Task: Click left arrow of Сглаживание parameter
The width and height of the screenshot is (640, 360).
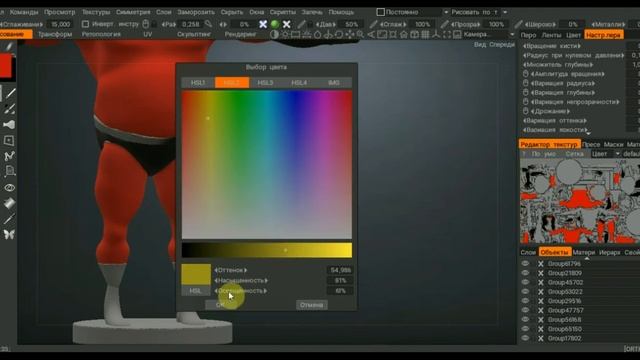Action: pos(1,24)
